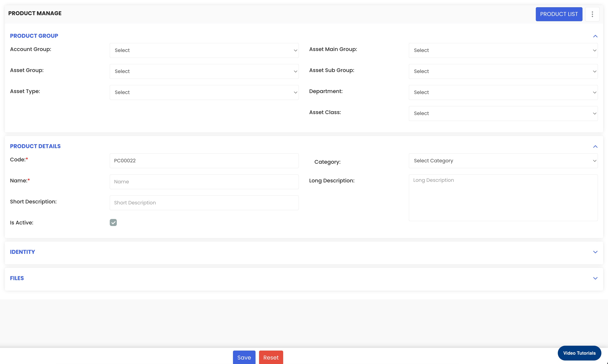Open the three-dot more options menu
608x364 pixels.
592,14
